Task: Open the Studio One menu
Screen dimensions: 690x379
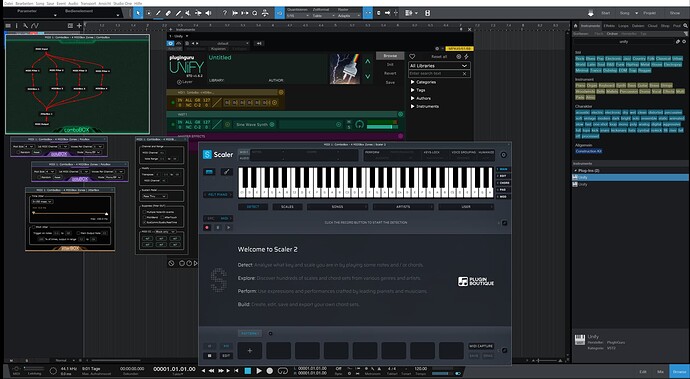Action: pos(122,3)
